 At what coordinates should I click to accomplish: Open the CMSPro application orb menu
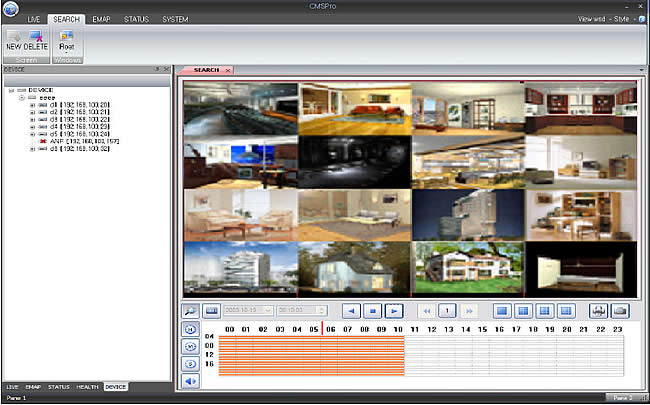click(x=10, y=9)
